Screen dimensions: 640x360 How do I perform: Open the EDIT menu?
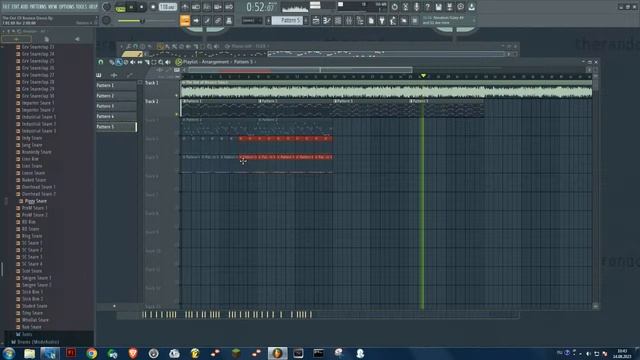pos(15,7)
